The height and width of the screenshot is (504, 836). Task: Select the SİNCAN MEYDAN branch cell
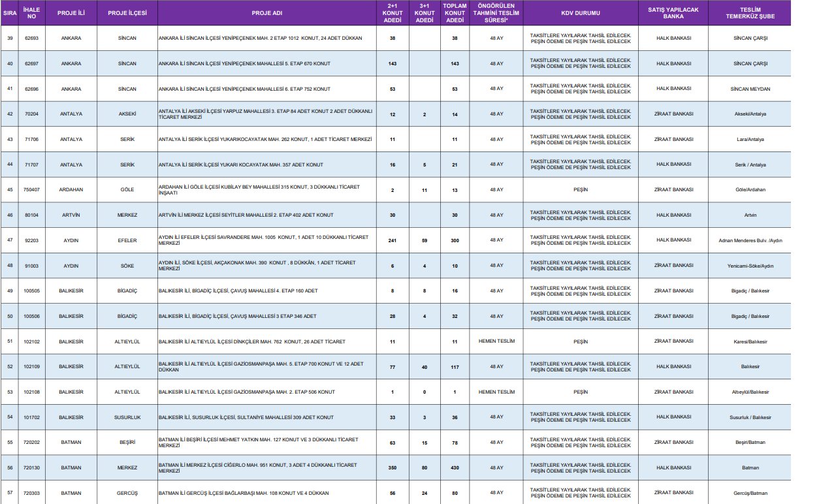750,88
